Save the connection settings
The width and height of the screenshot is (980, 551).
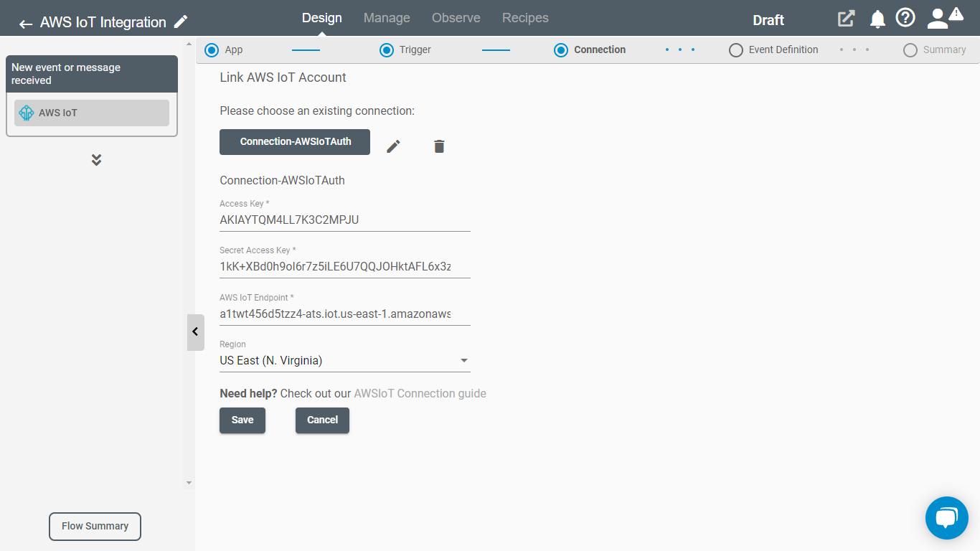click(242, 420)
